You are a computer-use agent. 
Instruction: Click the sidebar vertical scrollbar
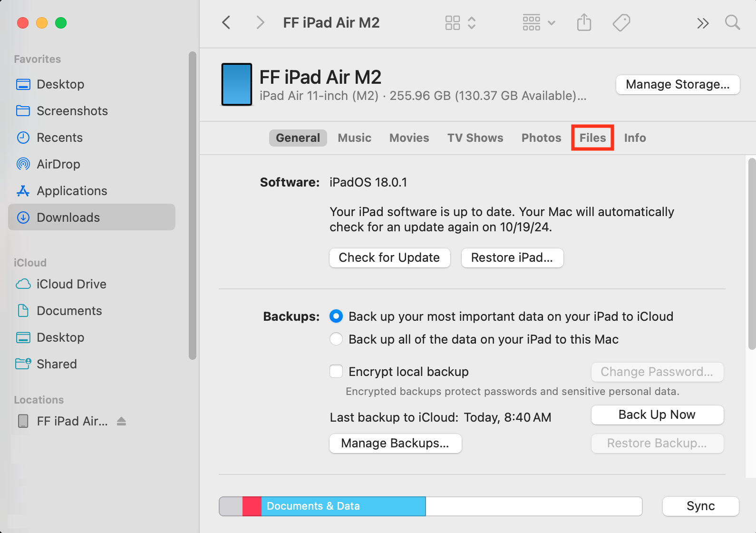pyautogui.click(x=193, y=206)
